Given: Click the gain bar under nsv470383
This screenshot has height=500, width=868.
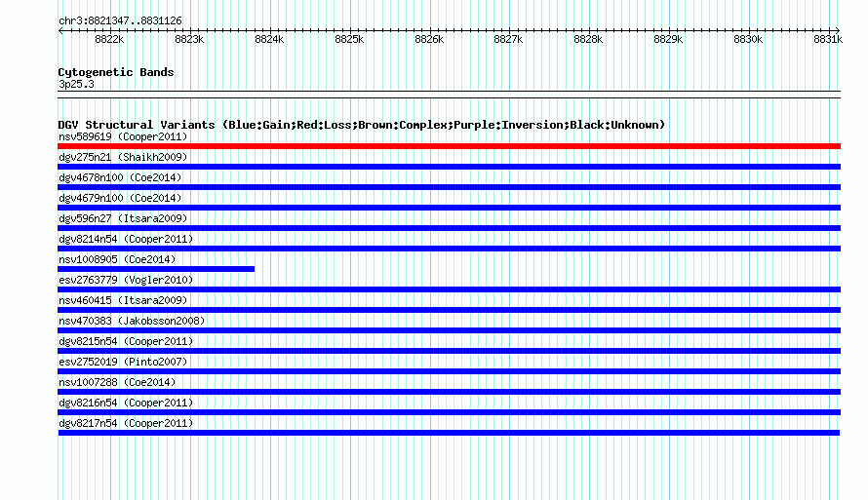Looking at the screenshot, I should pos(449,330).
